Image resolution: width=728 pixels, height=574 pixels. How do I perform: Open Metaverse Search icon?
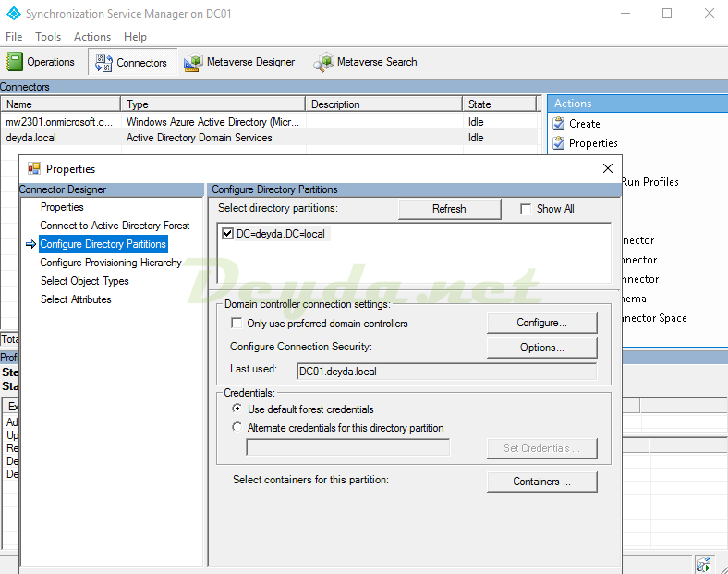(x=323, y=63)
